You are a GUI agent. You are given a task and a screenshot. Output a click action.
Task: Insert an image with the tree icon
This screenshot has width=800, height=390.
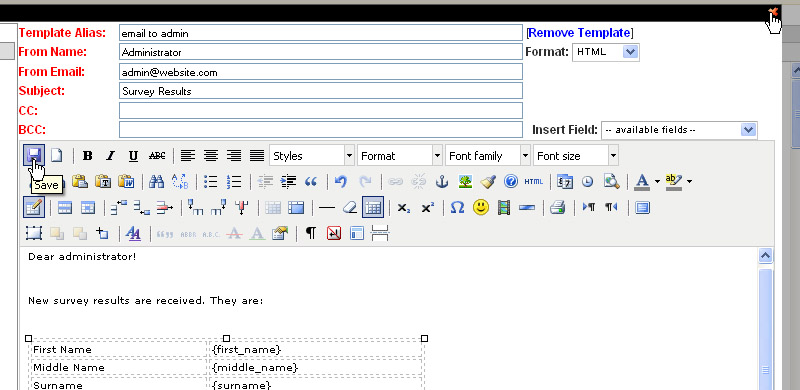(x=465, y=181)
